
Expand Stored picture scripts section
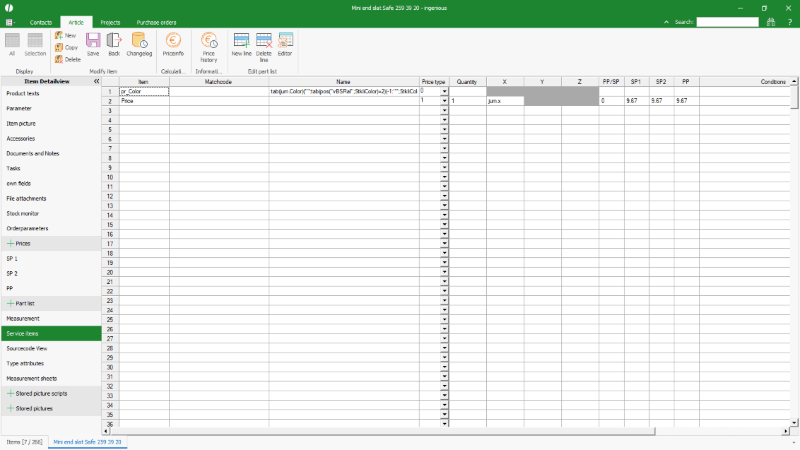tap(10, 393)
